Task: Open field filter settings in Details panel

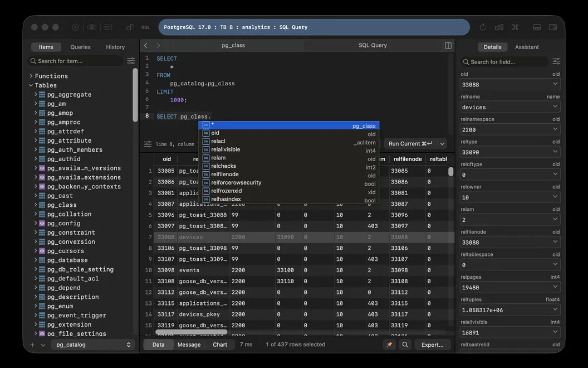Action: tap(556, 61)
